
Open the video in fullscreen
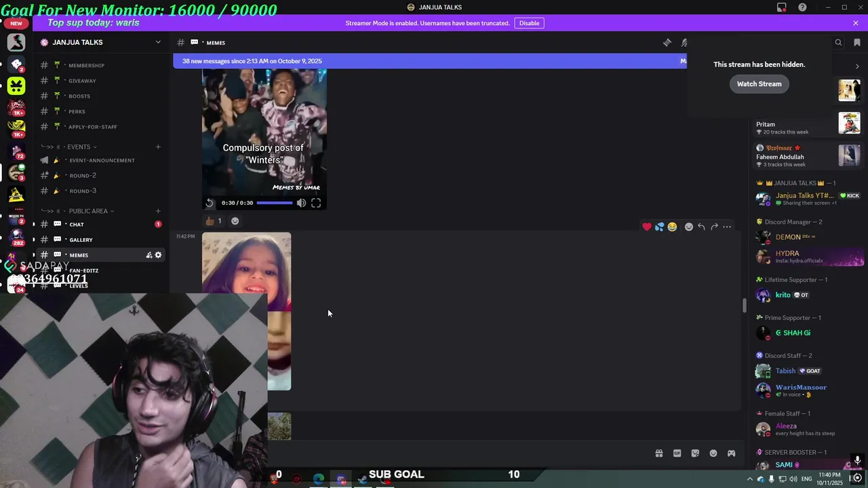coord(316,203)
